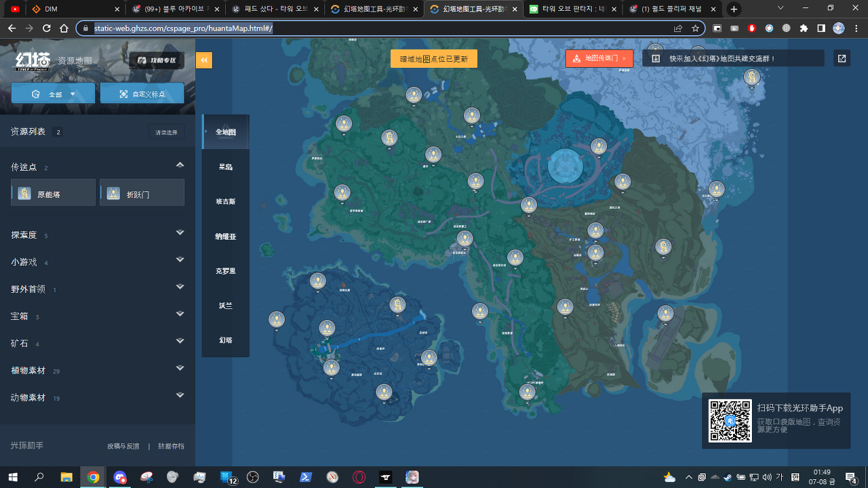Open the Windows Start menu

coord(12,477)
